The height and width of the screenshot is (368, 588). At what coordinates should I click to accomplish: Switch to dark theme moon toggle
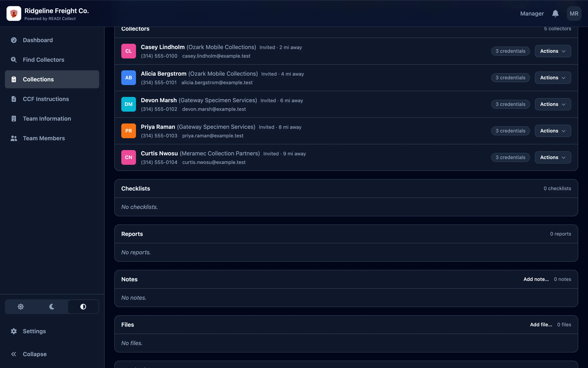pos(52,307)
